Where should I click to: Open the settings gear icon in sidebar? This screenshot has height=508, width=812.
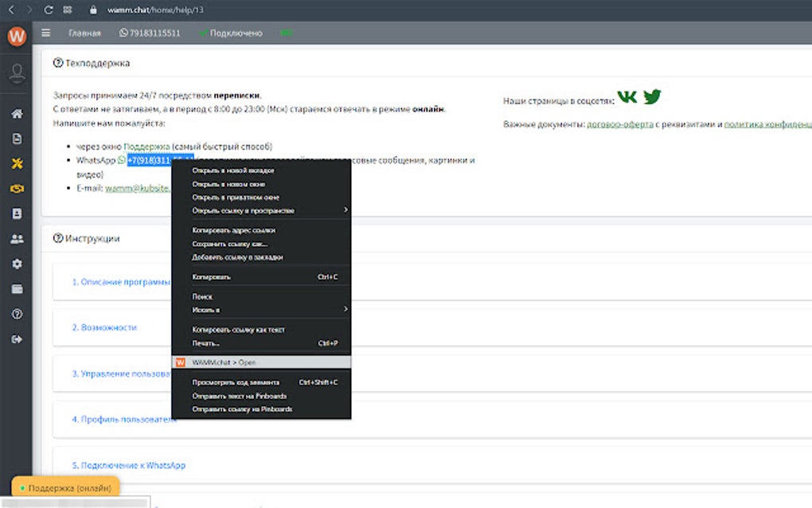pos(17,264)
